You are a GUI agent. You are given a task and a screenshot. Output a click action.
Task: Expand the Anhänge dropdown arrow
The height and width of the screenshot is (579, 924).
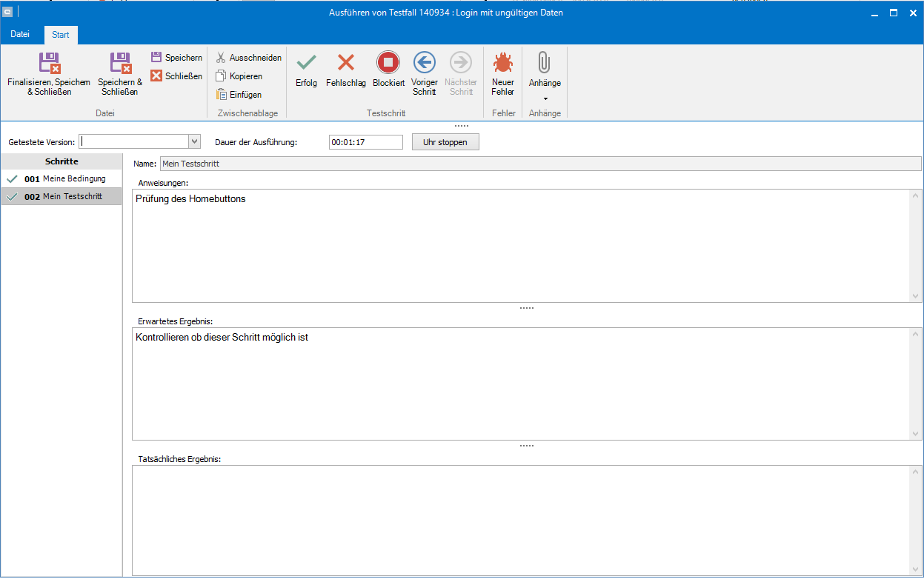pos(545,98)
